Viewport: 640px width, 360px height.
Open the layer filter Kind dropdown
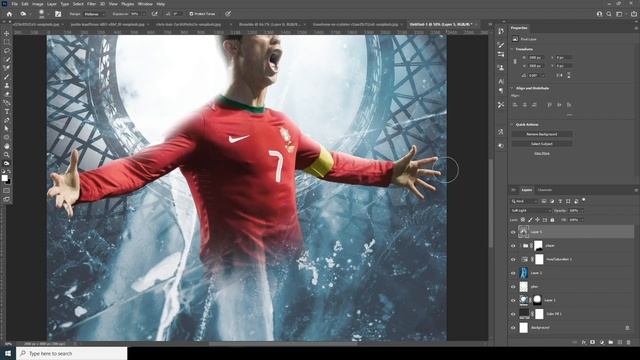coord(524,201)
